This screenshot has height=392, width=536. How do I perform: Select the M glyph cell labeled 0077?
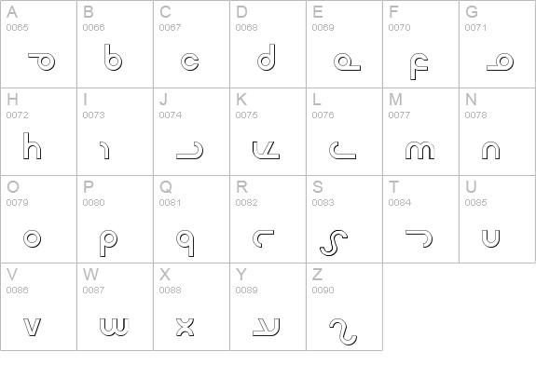coord(420,132)
